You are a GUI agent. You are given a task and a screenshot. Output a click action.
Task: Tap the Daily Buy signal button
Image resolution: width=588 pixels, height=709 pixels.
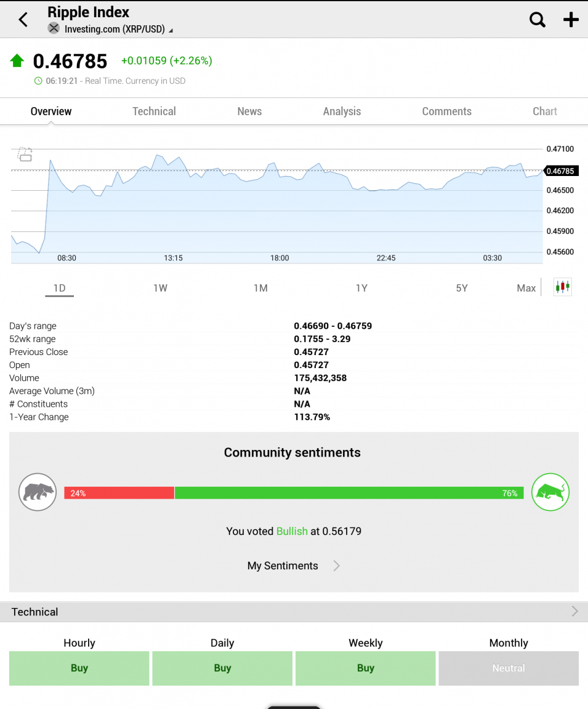[x=222, y=668]
